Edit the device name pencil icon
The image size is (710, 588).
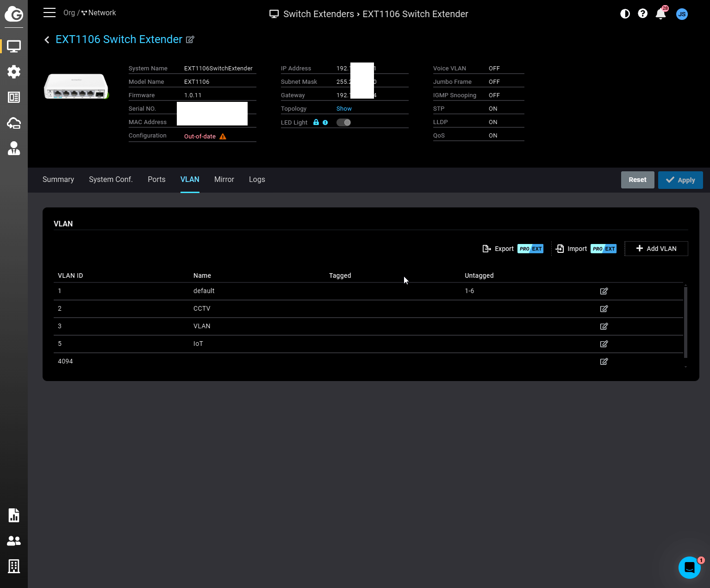[x=190, y=40]
